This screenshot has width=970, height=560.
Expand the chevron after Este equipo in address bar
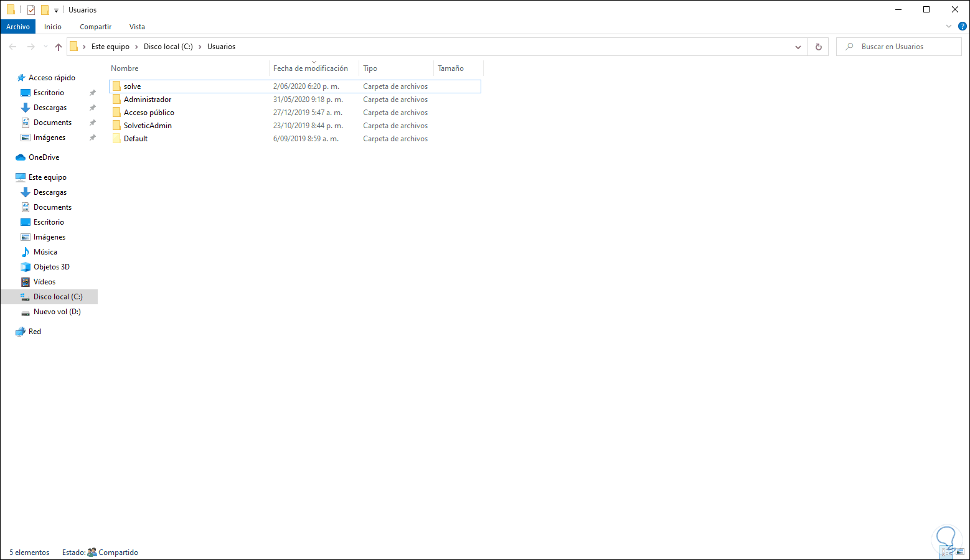(x=137, y=47)
